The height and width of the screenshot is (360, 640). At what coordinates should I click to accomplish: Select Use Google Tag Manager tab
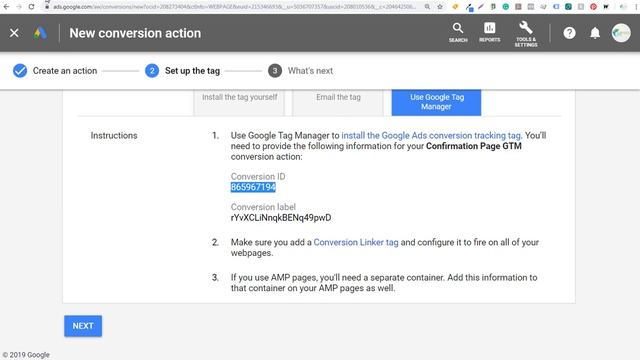(436, 102)
